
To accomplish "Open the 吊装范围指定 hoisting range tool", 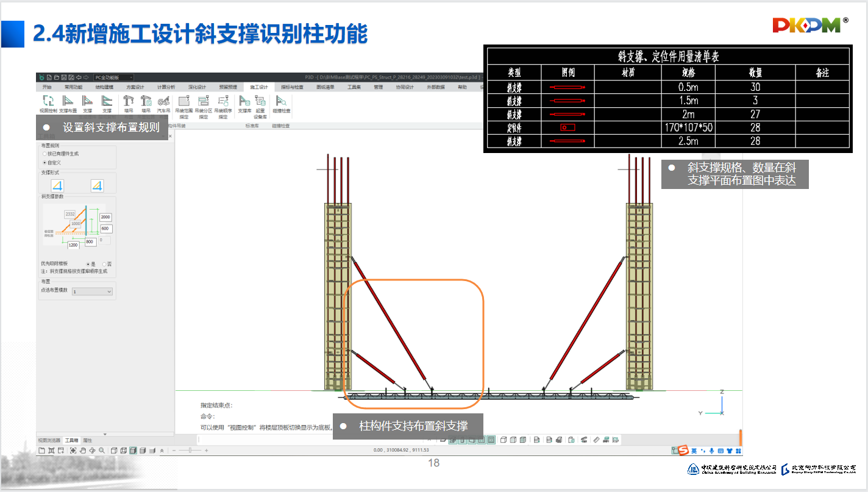I will pos(183,106).
